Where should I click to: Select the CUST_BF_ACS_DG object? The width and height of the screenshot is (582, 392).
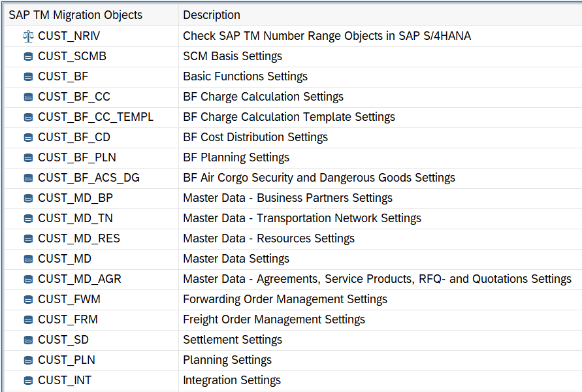pos(89,178)
